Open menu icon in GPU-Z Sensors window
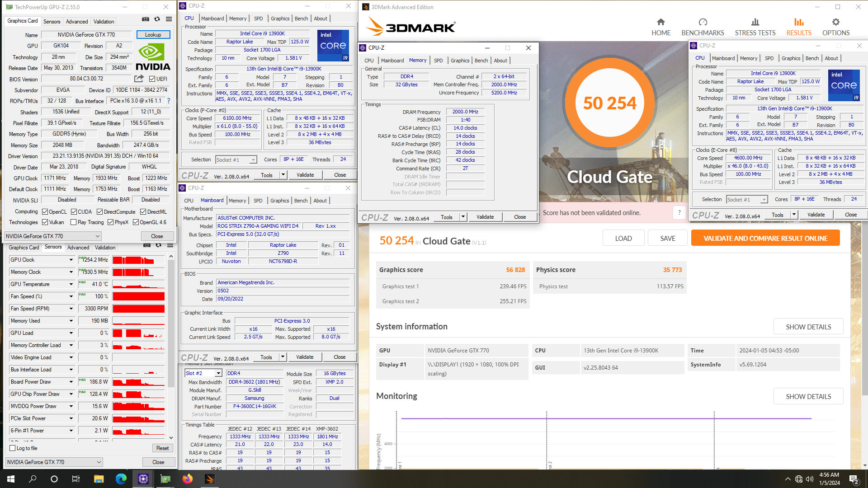 pos(170,245)
